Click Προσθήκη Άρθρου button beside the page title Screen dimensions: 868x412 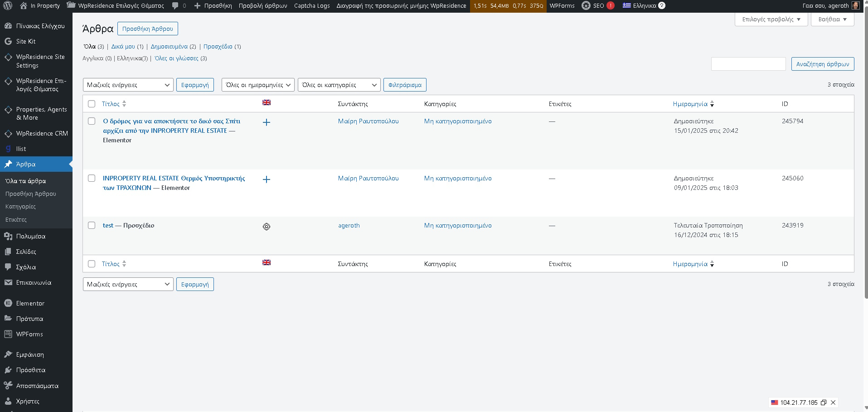tap(148, 29)
